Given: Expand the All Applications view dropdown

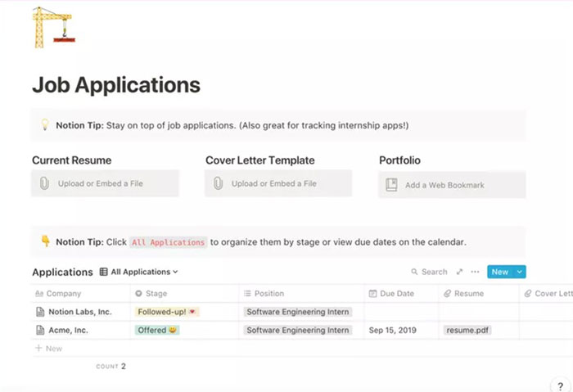Looking at the screenshot, I should pyautogui.click(x=139, y=272).
